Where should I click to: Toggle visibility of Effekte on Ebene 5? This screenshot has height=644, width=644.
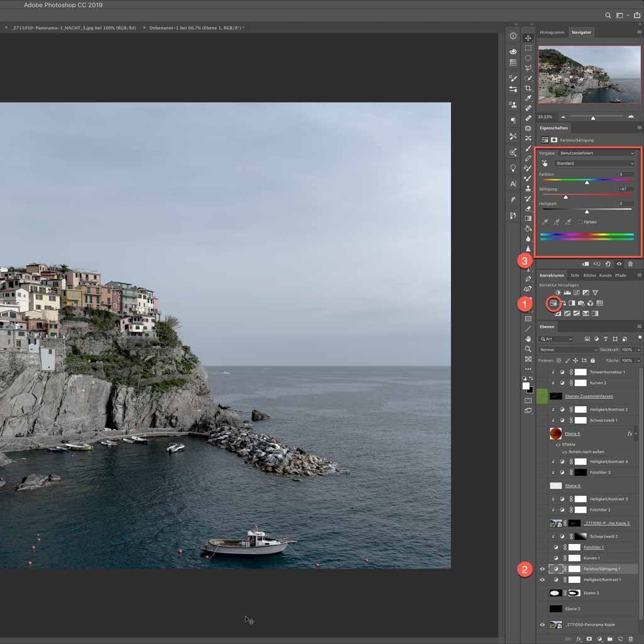tap(558, 445)
